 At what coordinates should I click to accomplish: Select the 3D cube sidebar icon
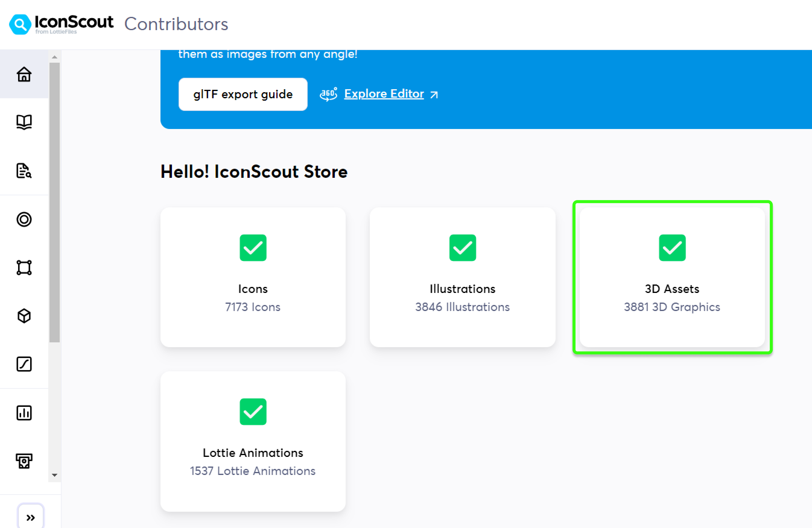(24, 316)
